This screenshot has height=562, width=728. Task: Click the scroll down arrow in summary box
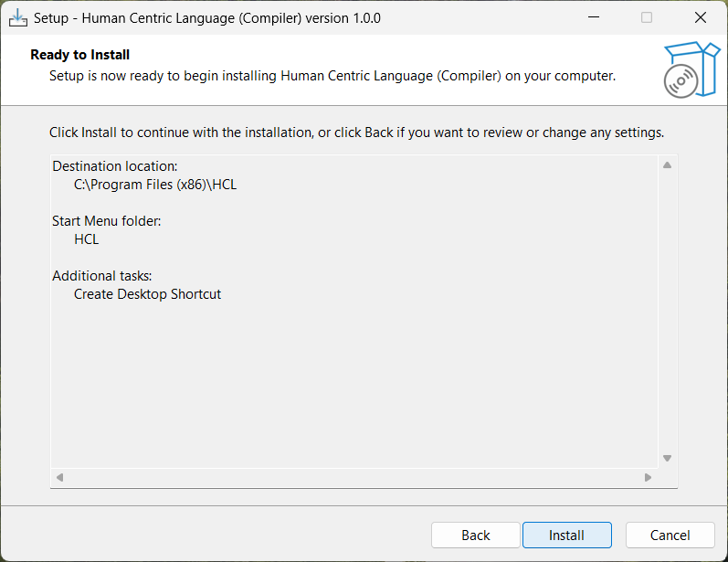coord(667,458)
